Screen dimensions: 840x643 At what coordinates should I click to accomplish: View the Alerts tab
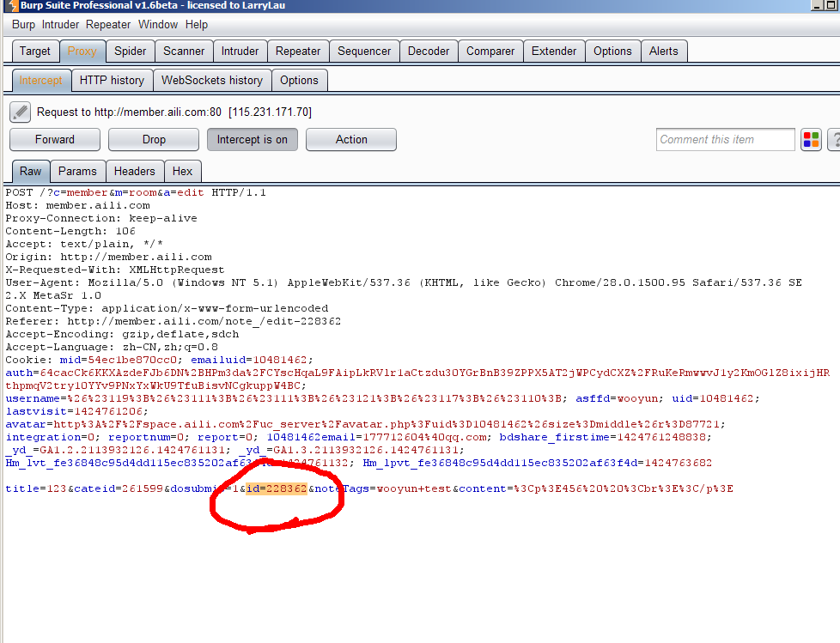664,51
